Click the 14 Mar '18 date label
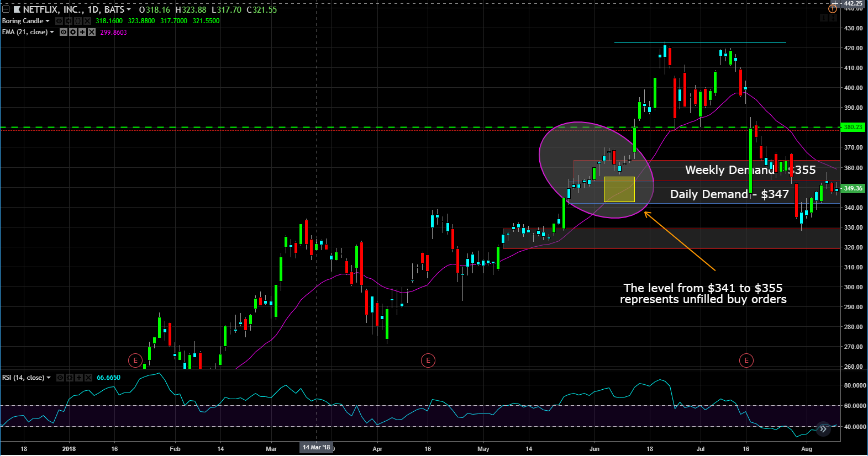The width and height of the screenshot is (868, 456). point(316,448)
